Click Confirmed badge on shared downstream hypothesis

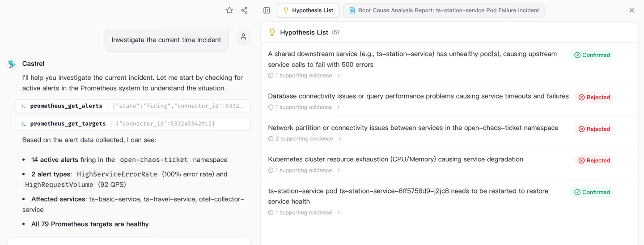[x=592, y=55]
